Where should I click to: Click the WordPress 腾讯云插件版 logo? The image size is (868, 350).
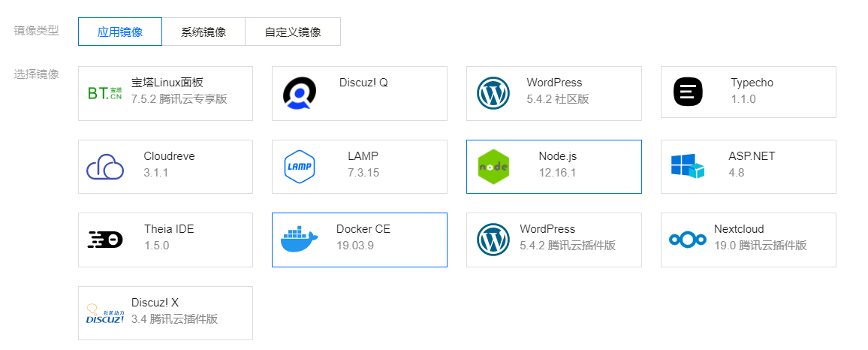[x=493, y=240]
